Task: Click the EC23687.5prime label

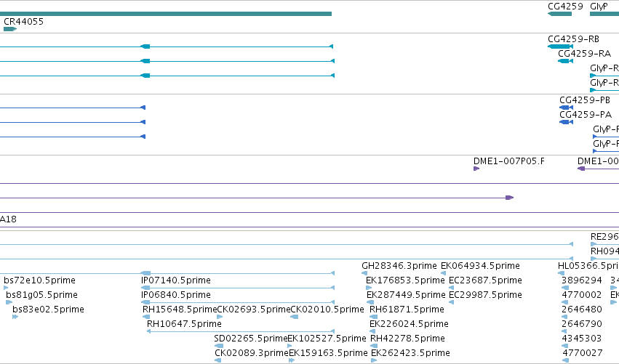Action: point(485,280)
